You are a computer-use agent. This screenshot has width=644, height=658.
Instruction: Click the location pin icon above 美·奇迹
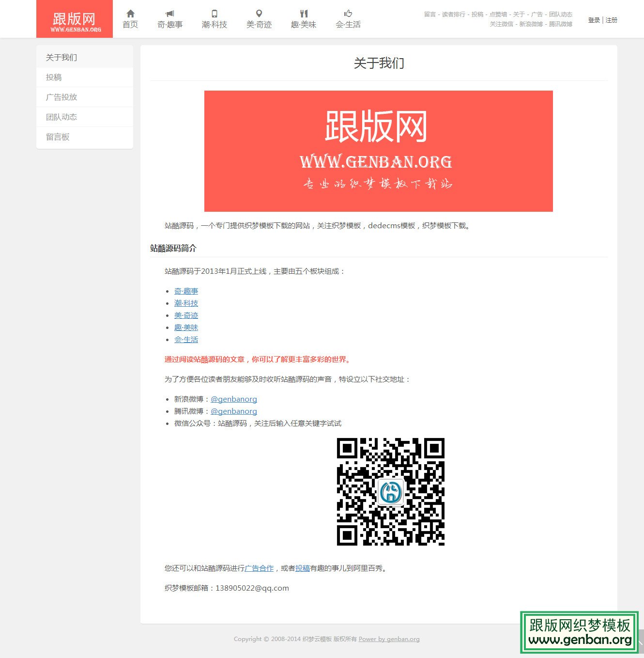click(260, 14)
